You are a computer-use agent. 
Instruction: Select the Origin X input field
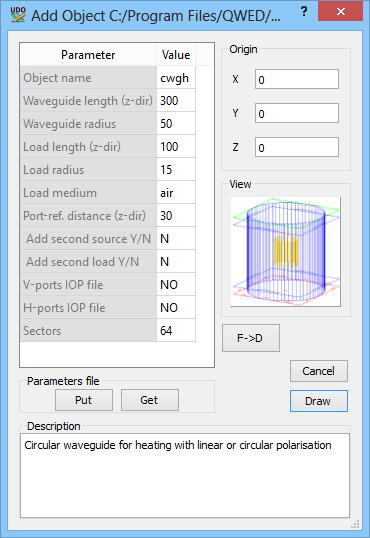pyautogui.click(x=297, y=79)
